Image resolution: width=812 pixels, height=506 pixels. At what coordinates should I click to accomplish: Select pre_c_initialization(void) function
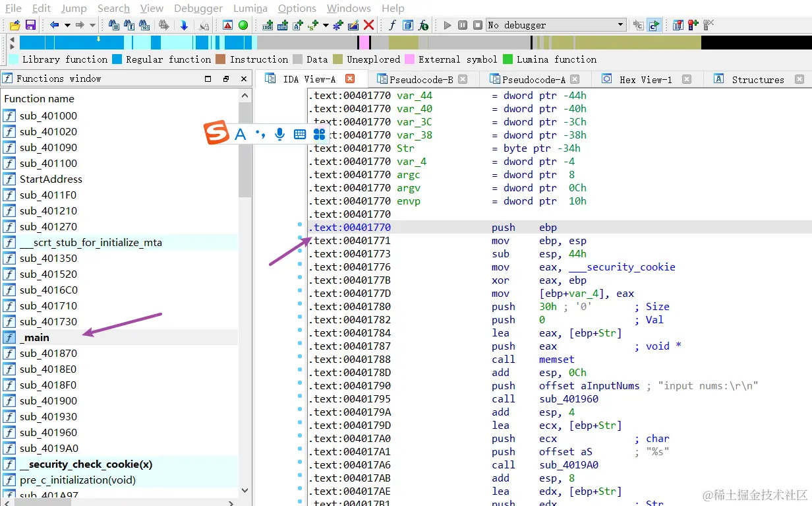tap(119, 480)
